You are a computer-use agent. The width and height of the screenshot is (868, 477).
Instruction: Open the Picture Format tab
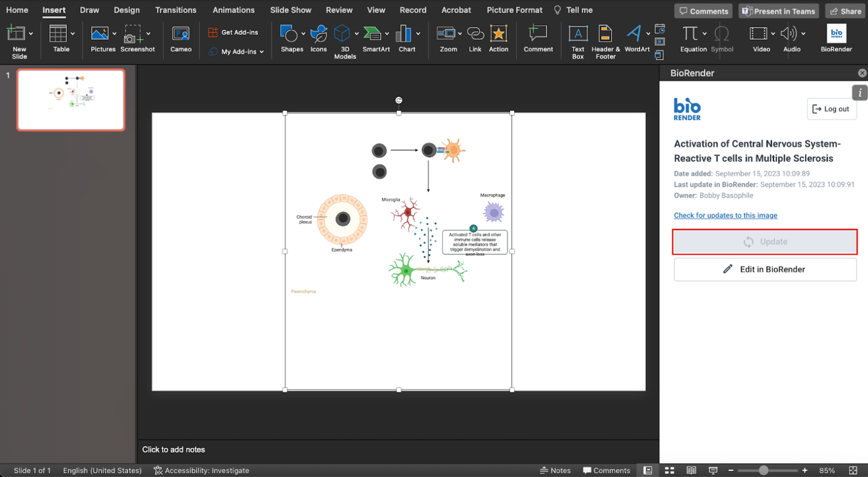514,10
